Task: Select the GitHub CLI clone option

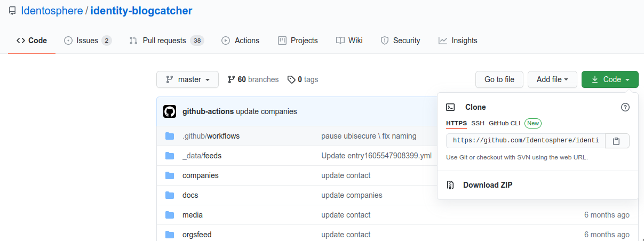Action: [504, 123]
